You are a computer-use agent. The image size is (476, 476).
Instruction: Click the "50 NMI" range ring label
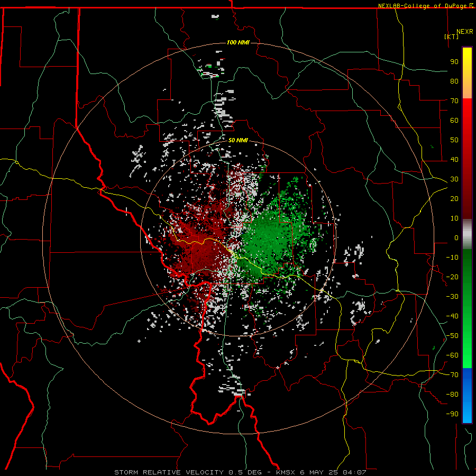[x=238, y=140]
